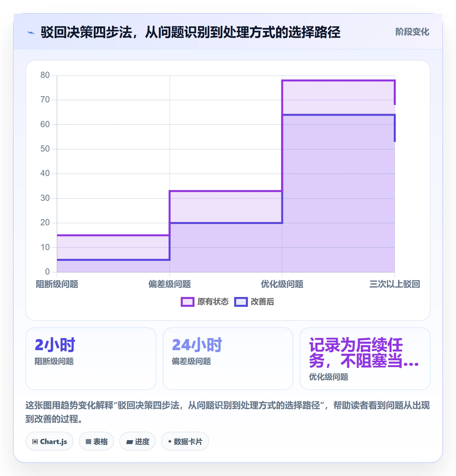
Task: Click the 80 y-axis value
Action: pyautogui.click(x=45, y=75)
